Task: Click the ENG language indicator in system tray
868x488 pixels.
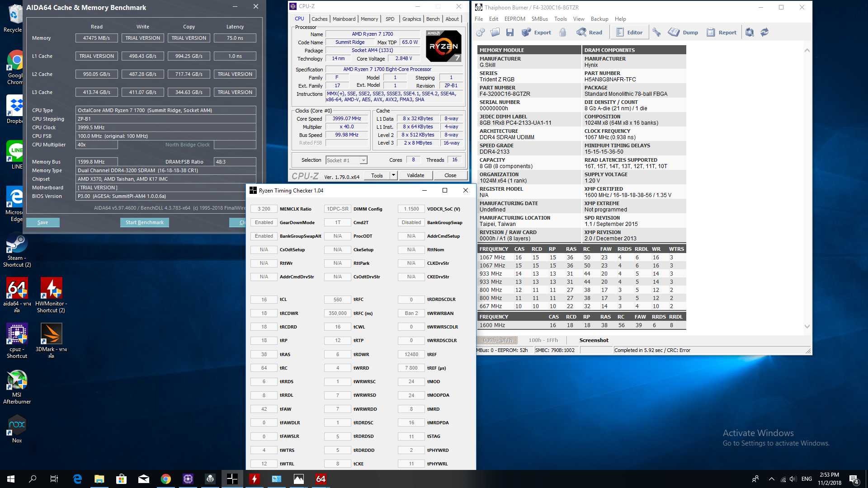Action: tap(807, 479)
